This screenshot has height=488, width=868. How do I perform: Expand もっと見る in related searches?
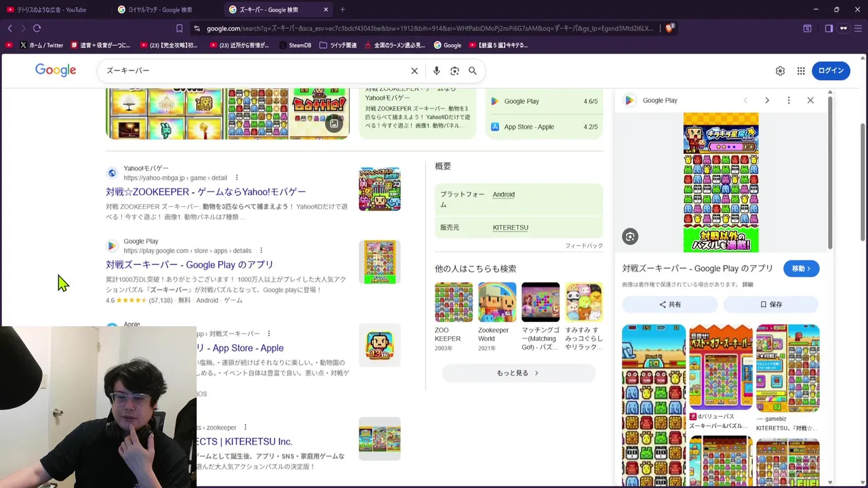coord(519,373)
